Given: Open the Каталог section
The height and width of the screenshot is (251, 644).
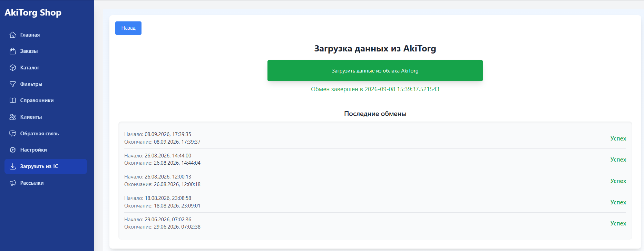Looking at the screenshot, I should tap(46, 68).
